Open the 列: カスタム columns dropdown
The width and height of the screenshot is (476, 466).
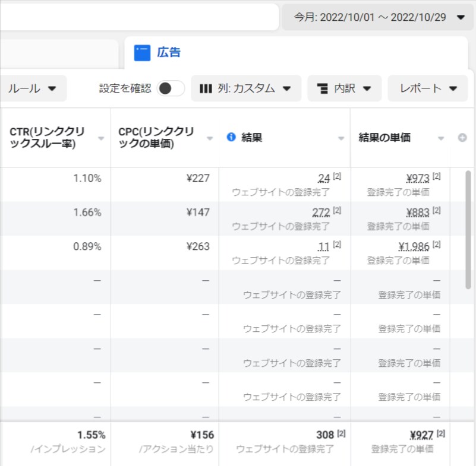pos(246,88)
